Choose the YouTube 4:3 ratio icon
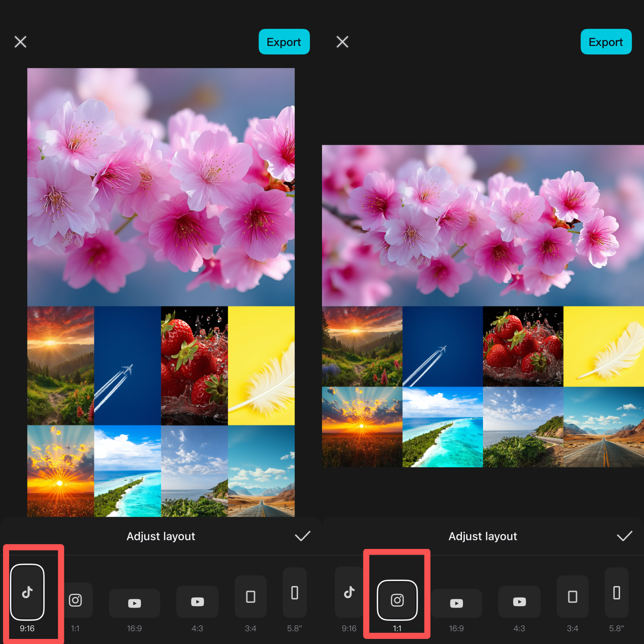This screenshot has width=644, height=644. [x=197, y=602]
